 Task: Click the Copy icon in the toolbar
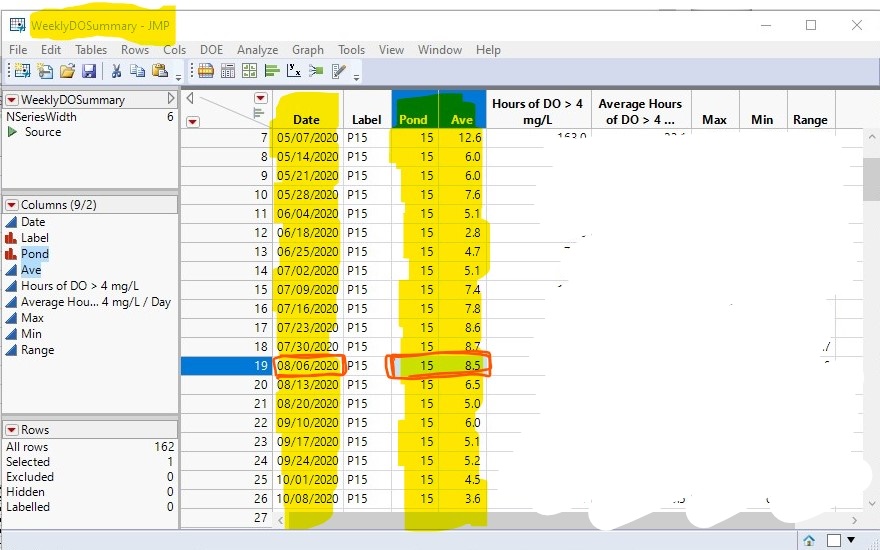coord(137,71)
